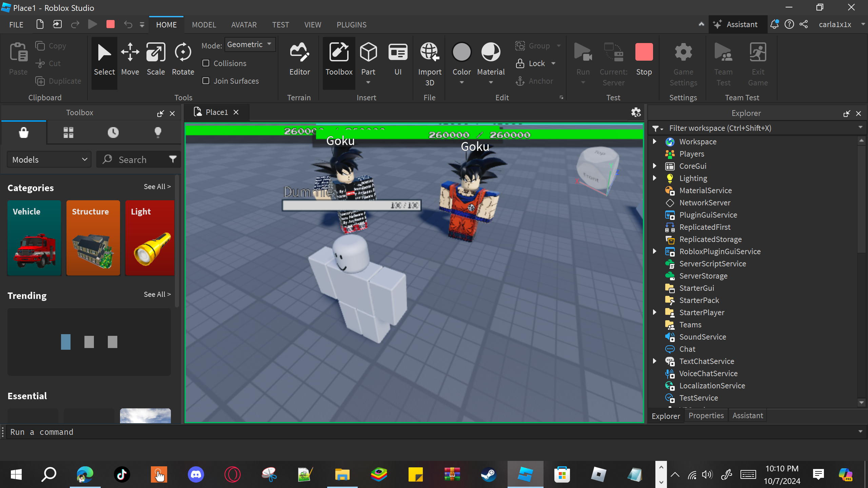The width and height of the screenshot is (868, 488).
Task: Click the Color swatch circle
Action: pos(461,53)
